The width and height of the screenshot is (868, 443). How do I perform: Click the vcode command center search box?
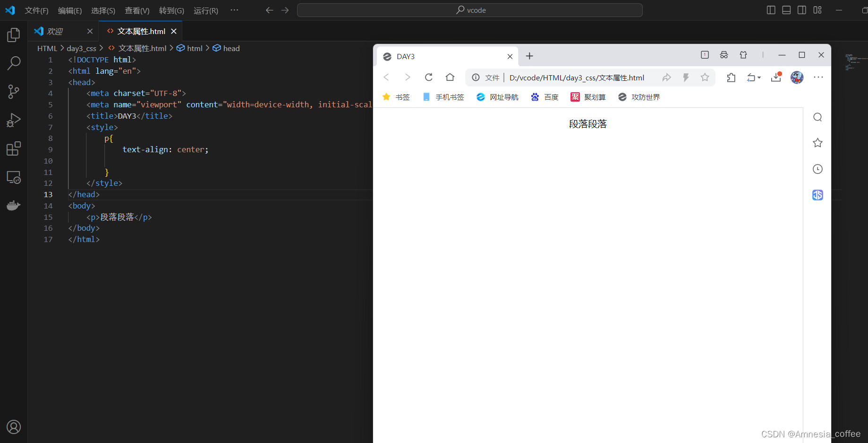(469, 10)
